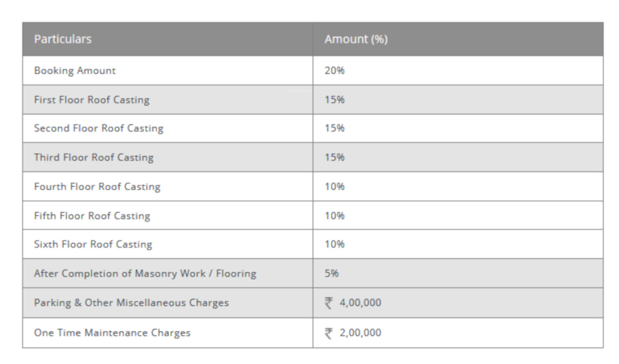Screen dimensions: 619x364
Task: Select the First Floor Roof Casting cell
Action: tap(91, 100)
